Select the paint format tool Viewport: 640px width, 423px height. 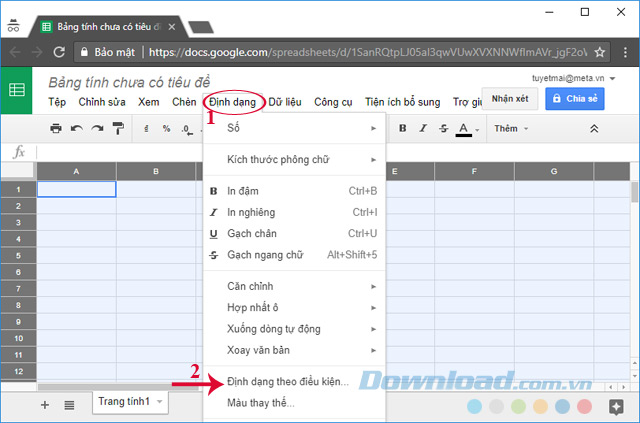click(x=117, y=128)
